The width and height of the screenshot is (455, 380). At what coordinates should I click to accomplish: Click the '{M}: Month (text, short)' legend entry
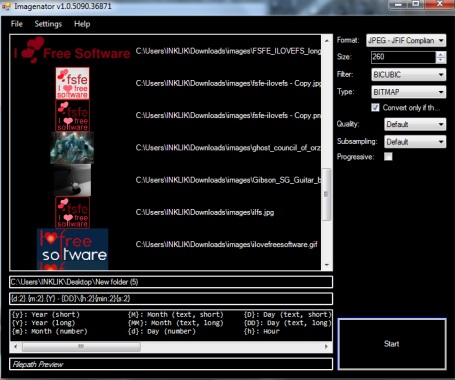pos(175,314)
